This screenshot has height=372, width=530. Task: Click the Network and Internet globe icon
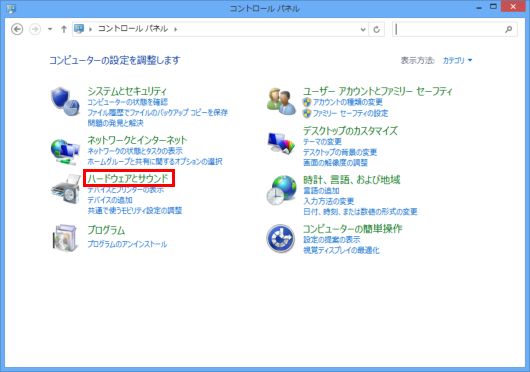tap(65, 152)
